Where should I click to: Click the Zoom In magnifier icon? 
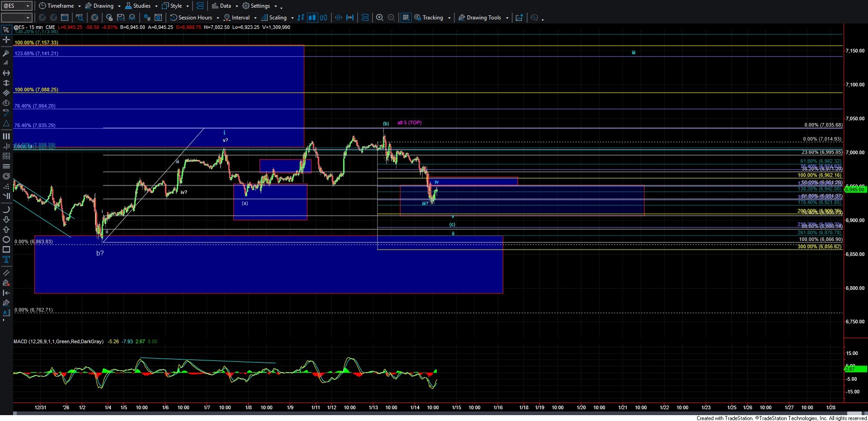(x=380, y=18)
